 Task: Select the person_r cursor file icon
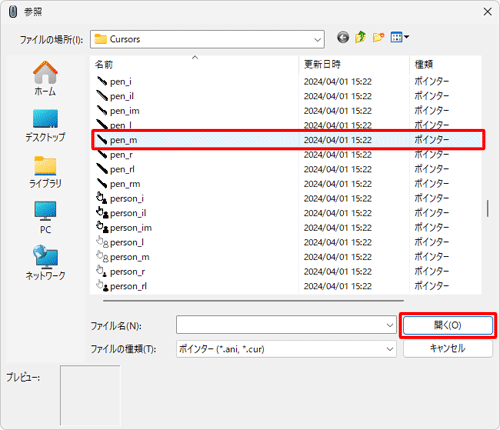point(102,271)
